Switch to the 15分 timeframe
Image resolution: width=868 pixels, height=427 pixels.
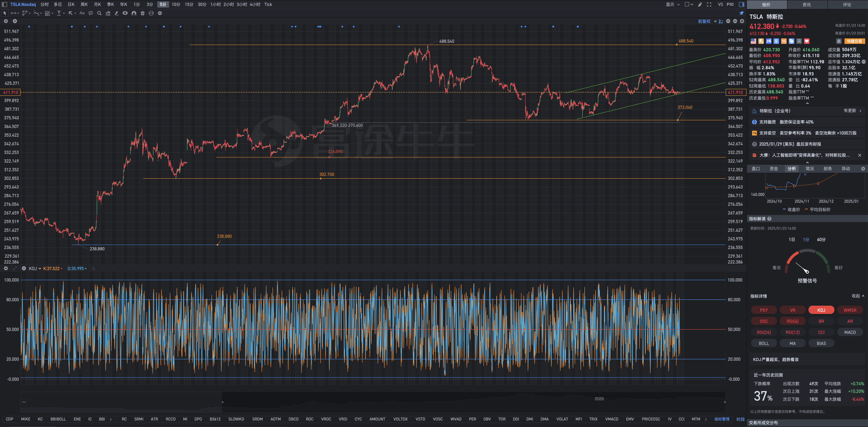coord(189,4)
